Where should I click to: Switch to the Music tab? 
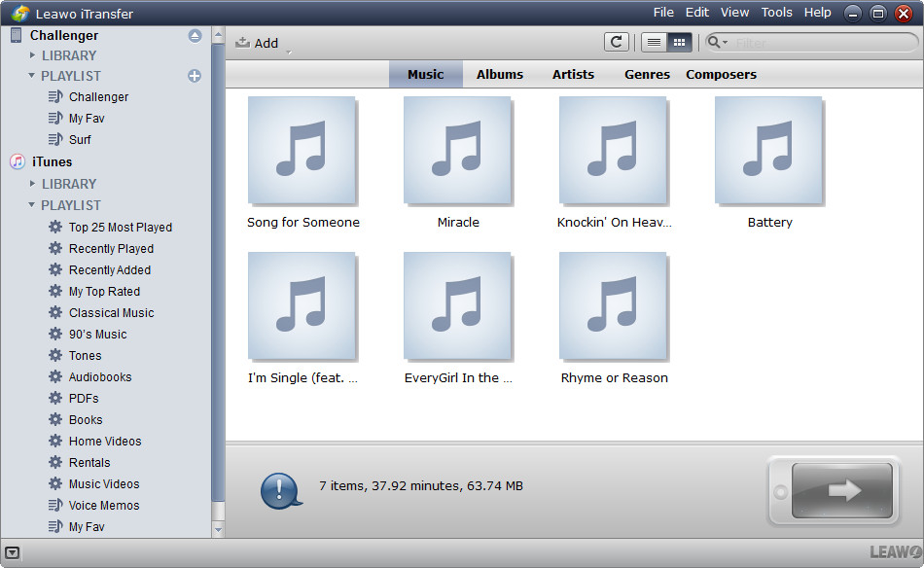(x=425, y=74)
